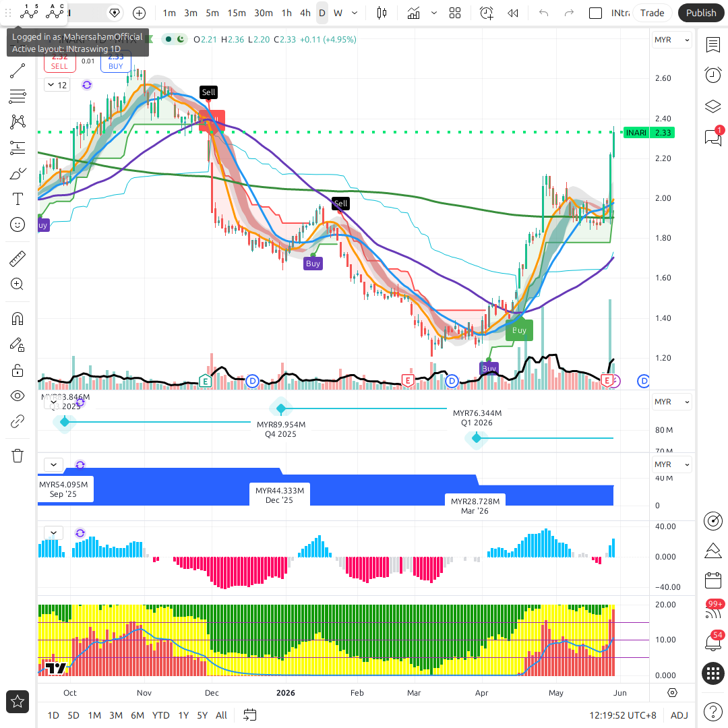Toggle magnet mode snapping
The width and height of the screenshot is (728, 728).
[x=18, y=319]
